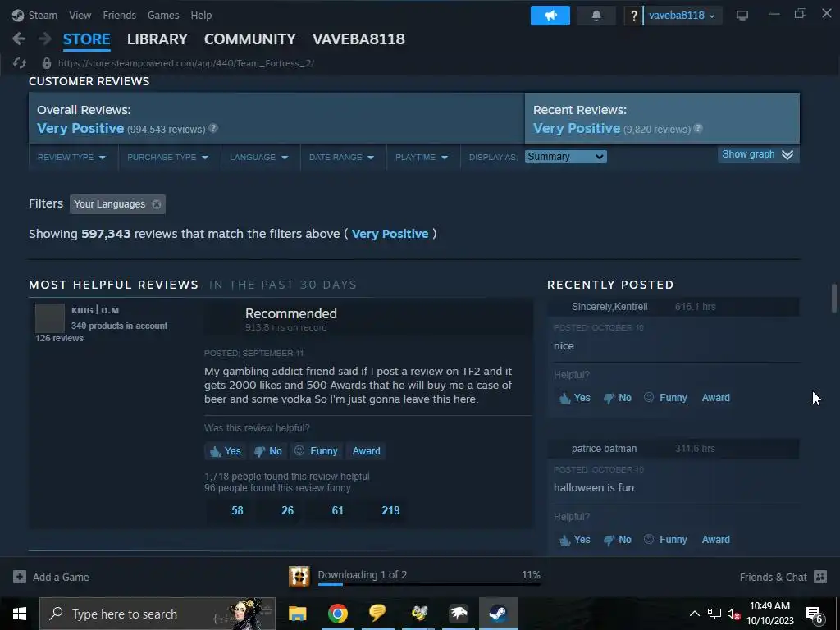Switch to the LIBRARY tab
The width and height of the screenshot is (840, 630).
click(x=157, y=39)
